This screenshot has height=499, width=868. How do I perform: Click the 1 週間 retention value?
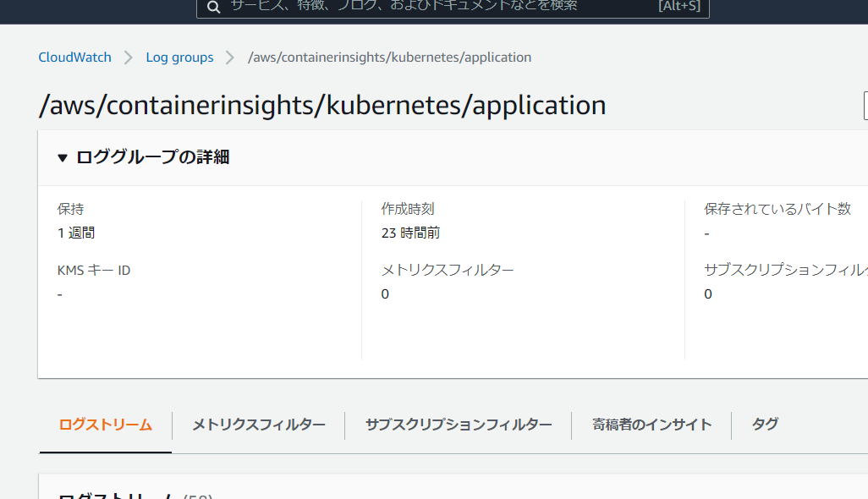coord(75,233)
